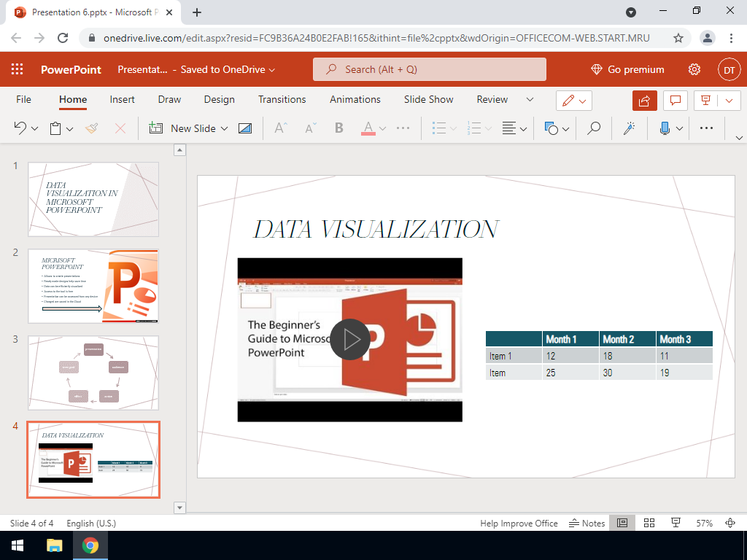Click the orange Share button
Screen dimensions: 747x560
(x=645, y=101)
